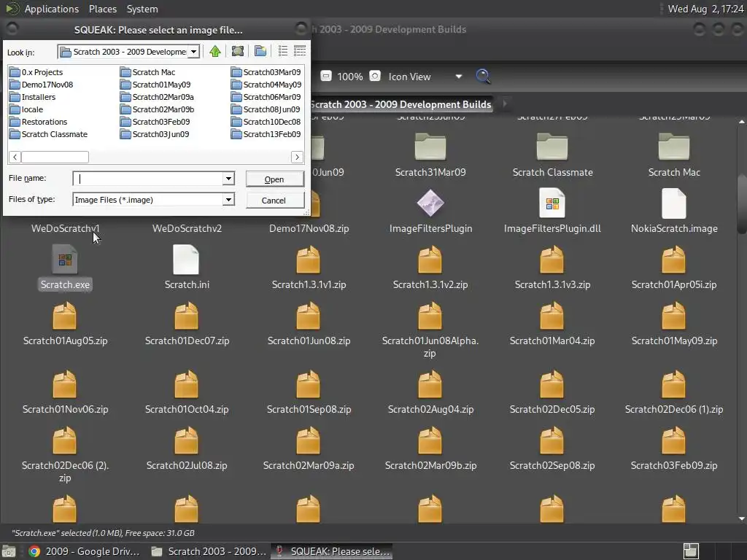747x560 pixels.
Task: Select NokiaScratch.image file
Action: point(674,211)
